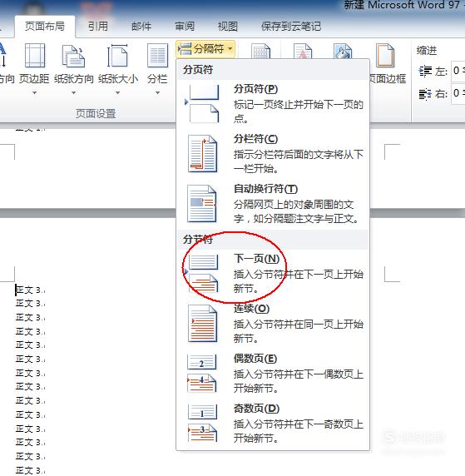The width and height of the screenshot is (465, 476).
Task: Insert 自动换行符(T) text wrapping break
Action: tap(273, 203)
